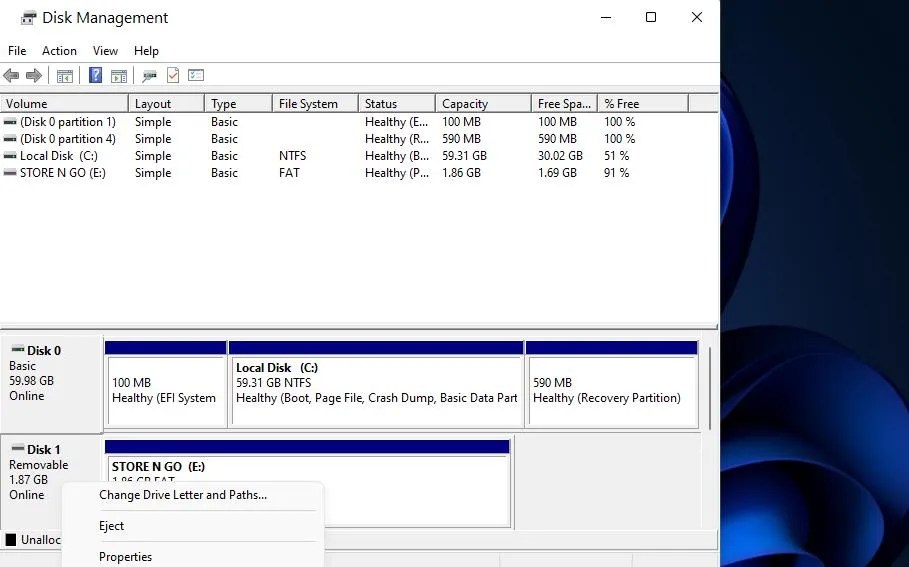Close the Disk Management window
Screen dimensions: 909x567
(697, 17)
